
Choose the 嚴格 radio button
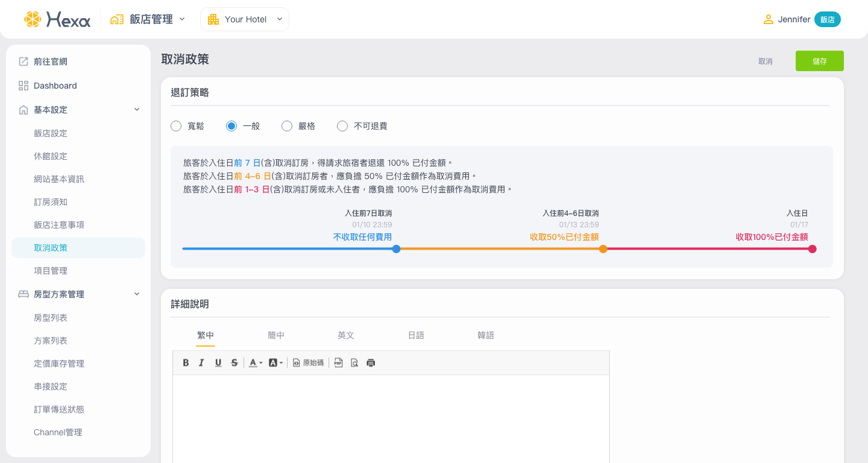[x=287, y=126]
